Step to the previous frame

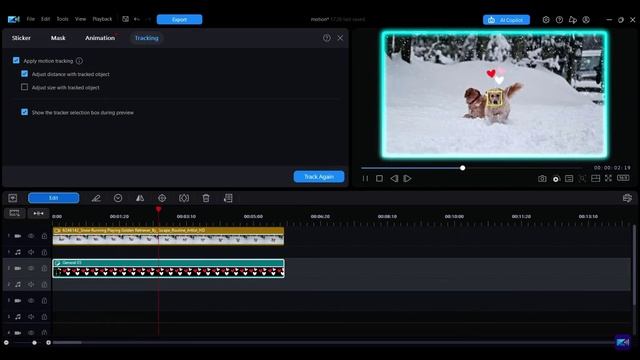pyautogui.click(x=394, y=178)
